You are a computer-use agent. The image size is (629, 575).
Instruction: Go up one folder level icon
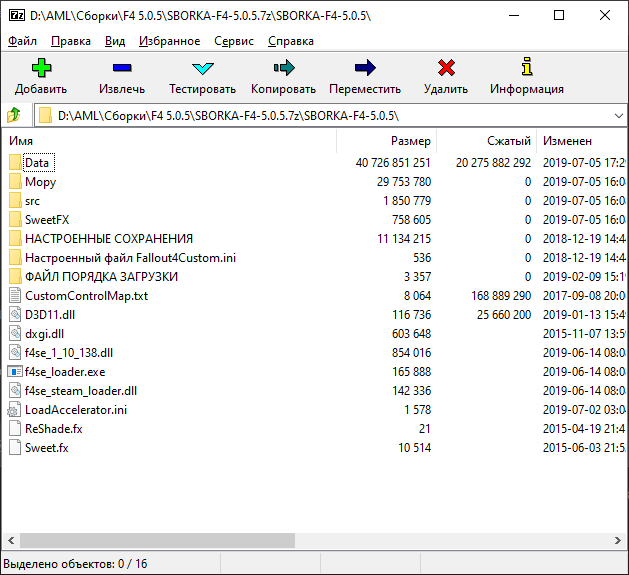(14, 115)
